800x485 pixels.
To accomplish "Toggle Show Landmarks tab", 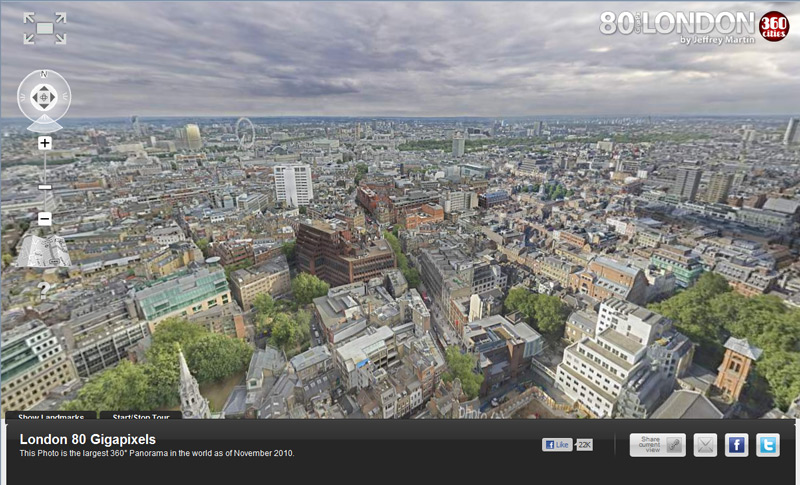I will (50, 415).
